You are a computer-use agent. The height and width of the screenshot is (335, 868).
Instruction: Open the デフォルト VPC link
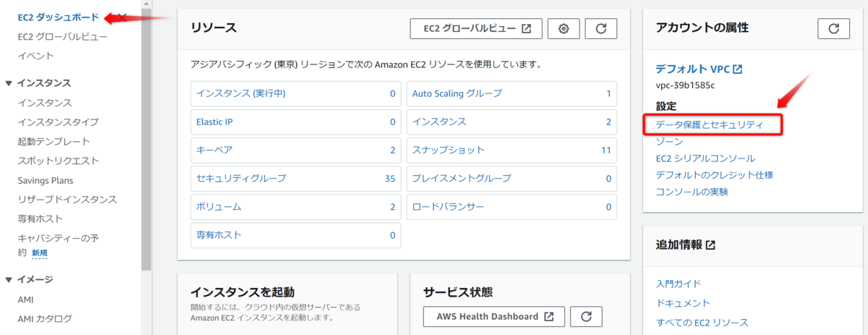[698, 69]
